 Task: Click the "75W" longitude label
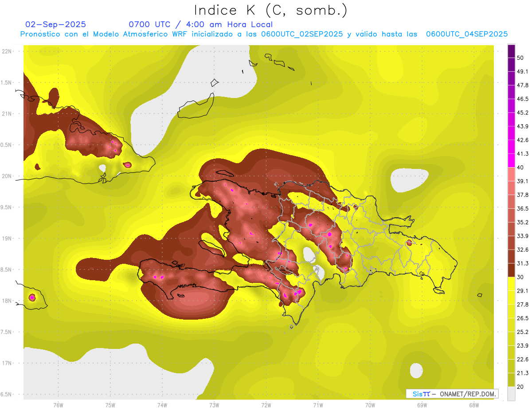[110, 405]
